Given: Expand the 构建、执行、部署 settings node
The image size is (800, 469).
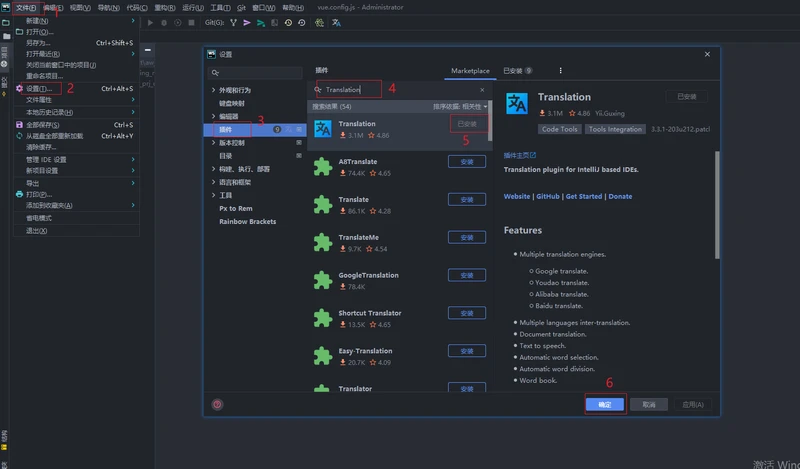Looking at the screenshot, I should 213,168.
